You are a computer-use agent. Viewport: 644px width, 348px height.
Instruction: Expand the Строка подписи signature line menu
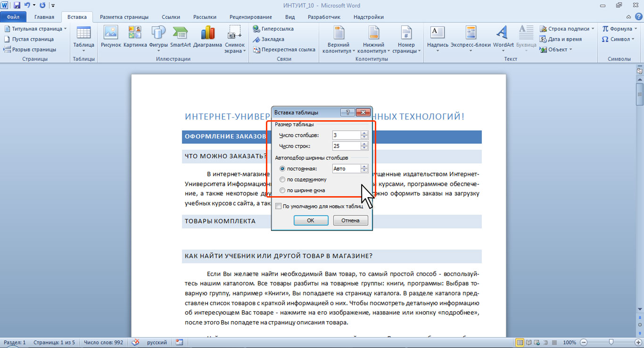pyautogui.click(x=567, y=29)
